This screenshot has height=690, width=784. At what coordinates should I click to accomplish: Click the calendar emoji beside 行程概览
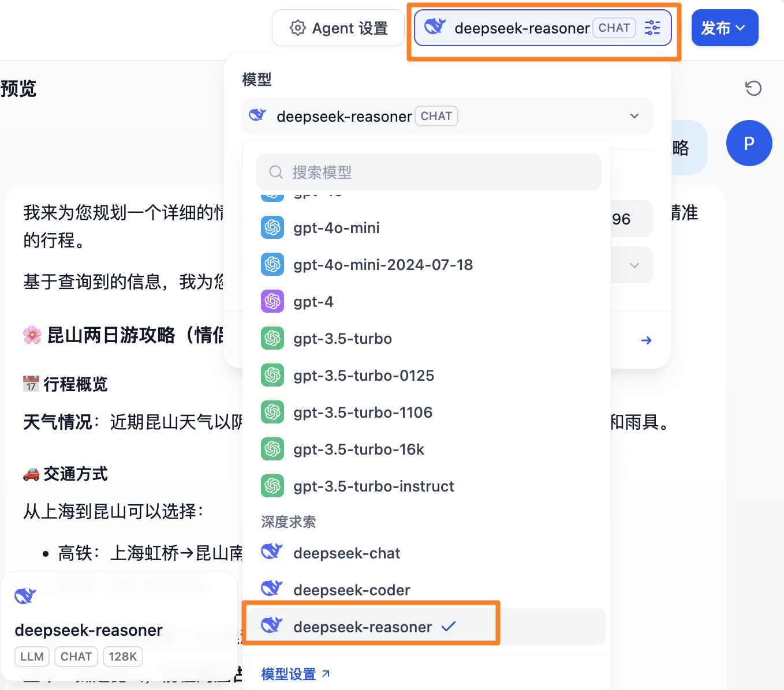31,384
